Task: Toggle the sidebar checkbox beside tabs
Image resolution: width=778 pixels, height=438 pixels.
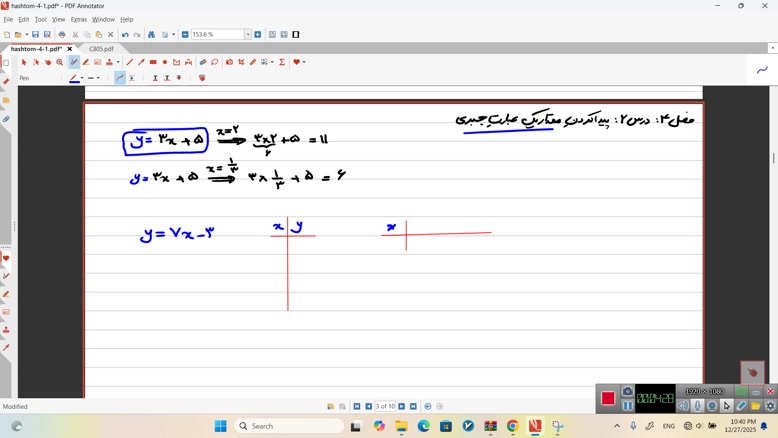Action: click(6, 62)
